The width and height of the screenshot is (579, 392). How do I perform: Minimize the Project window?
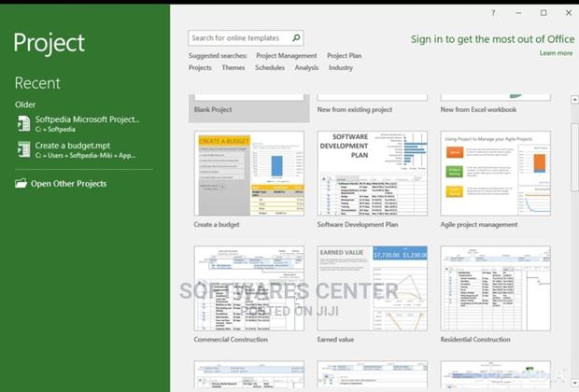tap(518, 13)
